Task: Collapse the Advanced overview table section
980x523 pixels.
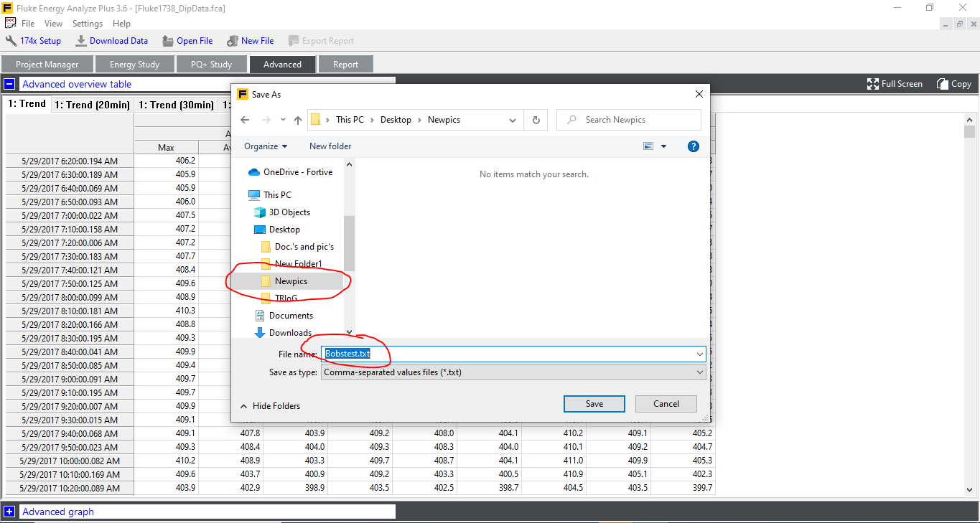Action: point(9,84)
